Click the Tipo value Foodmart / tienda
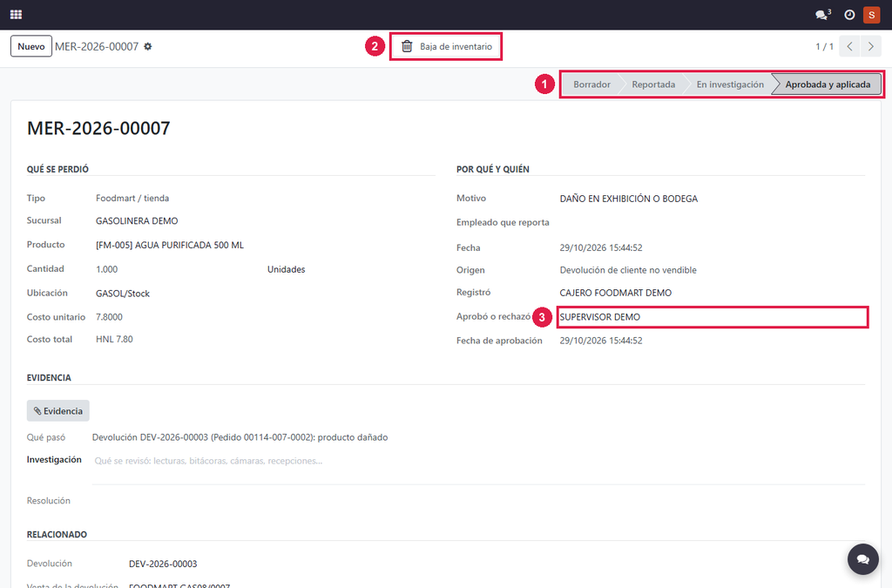 (132, 198)
